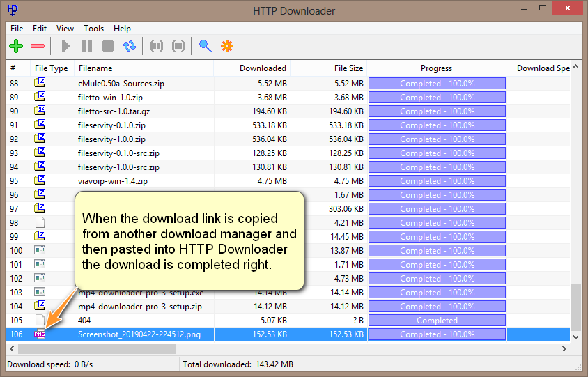Screen dimensions: 588x377
Task: Open the Edit menu
Action: pos(40,29)
